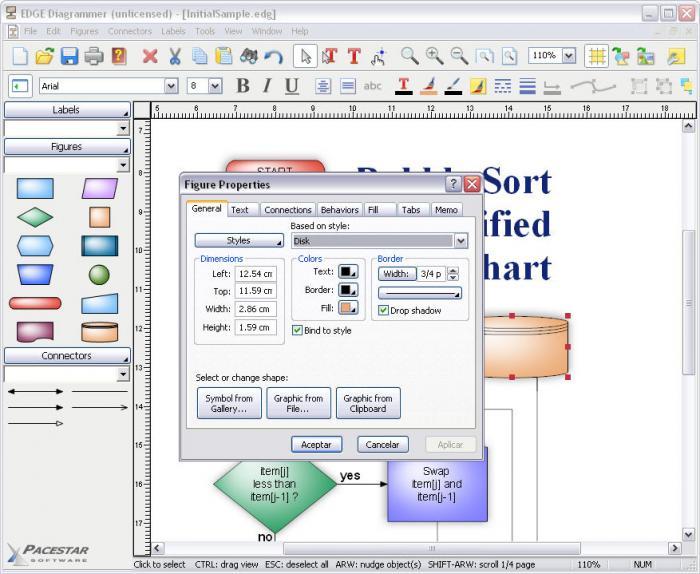700x574 pixels.
Task: Click the Height dimension field
Action: click(256, 327)
